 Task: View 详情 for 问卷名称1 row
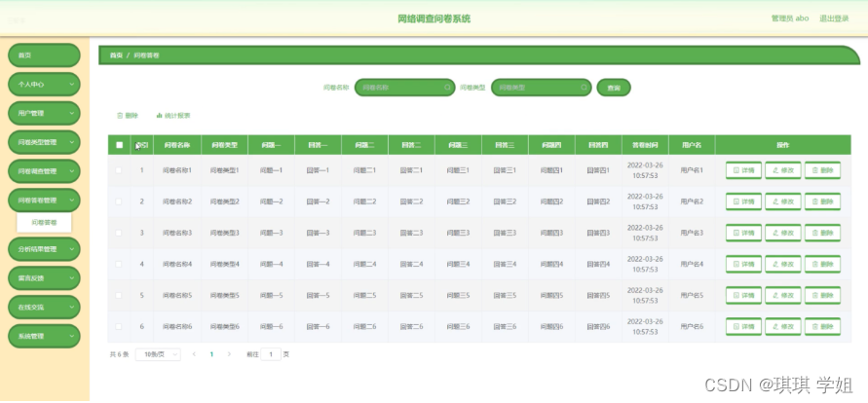(743, 170)
